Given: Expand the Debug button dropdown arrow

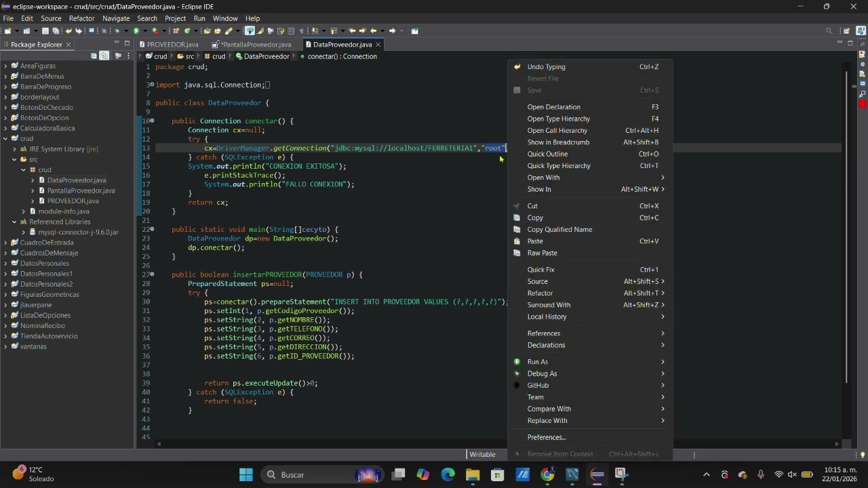Looking at the screenshot, I should coord(126,30).
